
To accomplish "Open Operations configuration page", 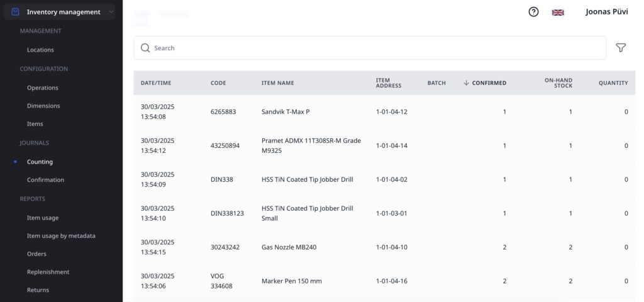I will [43, 87].
